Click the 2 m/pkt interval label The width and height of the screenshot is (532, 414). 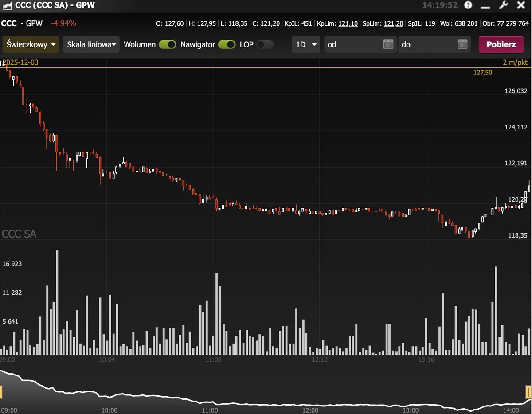516,62
